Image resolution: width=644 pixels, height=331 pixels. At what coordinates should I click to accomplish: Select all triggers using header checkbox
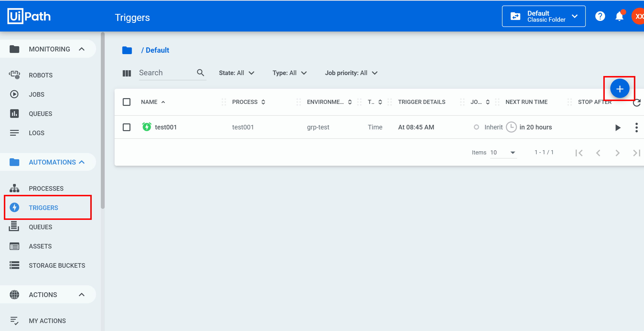tap(126, 102)
